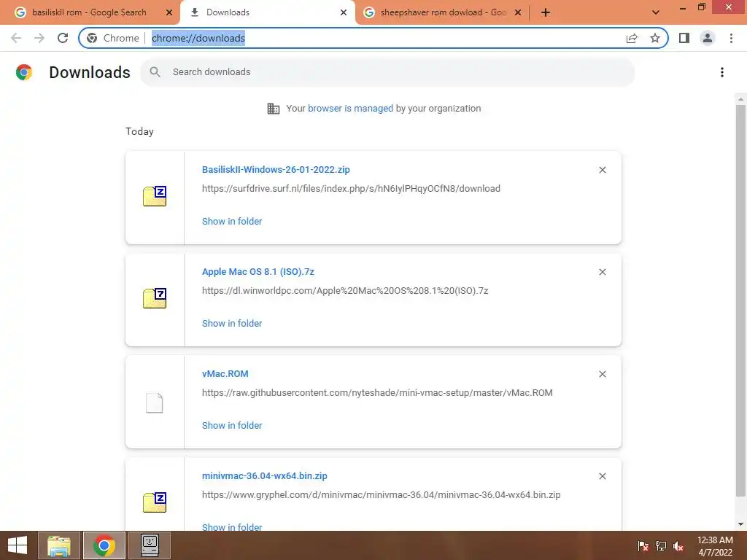Click the Chrome taskbar icon

[x=104, y=545]
